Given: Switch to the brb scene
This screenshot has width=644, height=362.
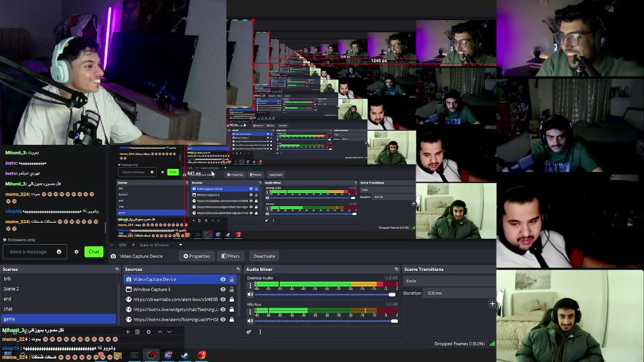Looking at the screenshot, I should coord(58,279).
